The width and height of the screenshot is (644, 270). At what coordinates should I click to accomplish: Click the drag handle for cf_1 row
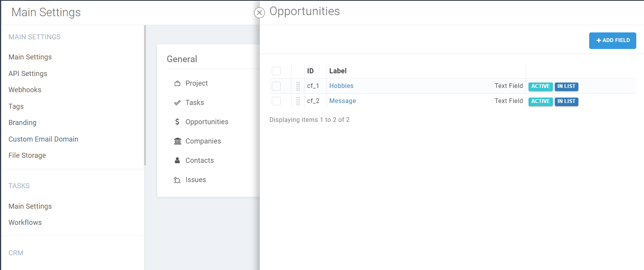[x=298, y=86]
